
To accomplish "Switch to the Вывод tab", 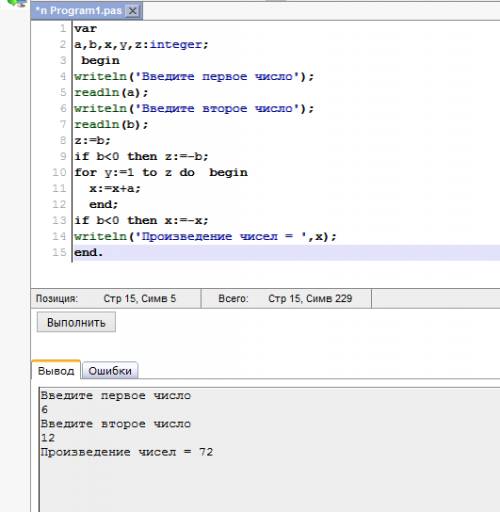I will tap(56, 370).
